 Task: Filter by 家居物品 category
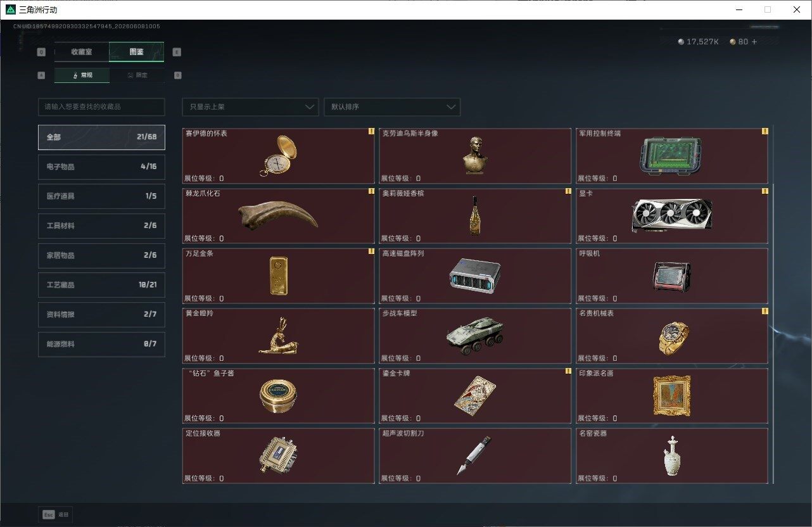[101, 255]
